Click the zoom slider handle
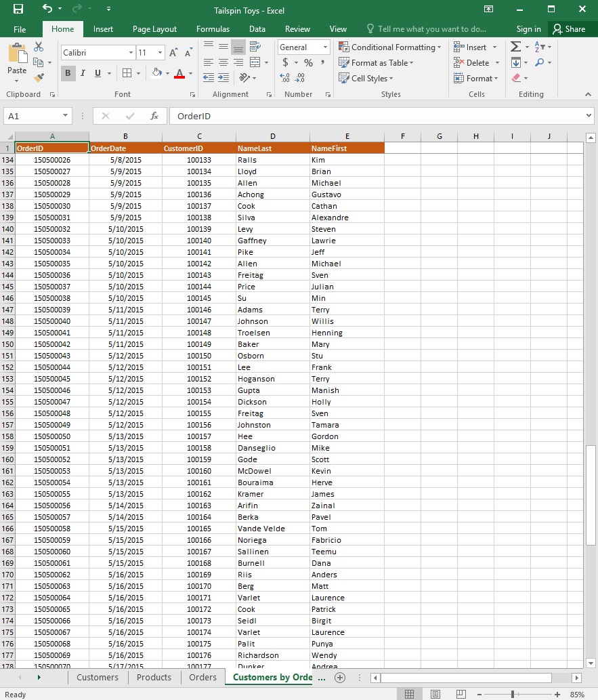 pyautogui.click(x=513, y=694)
